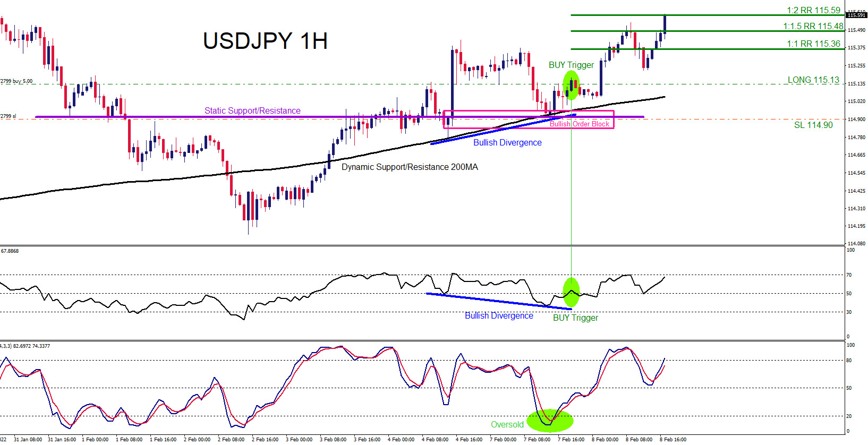Select BUY Trigger label above price candles
This screenshot has width=868, height=445.
tap(571, 65)
